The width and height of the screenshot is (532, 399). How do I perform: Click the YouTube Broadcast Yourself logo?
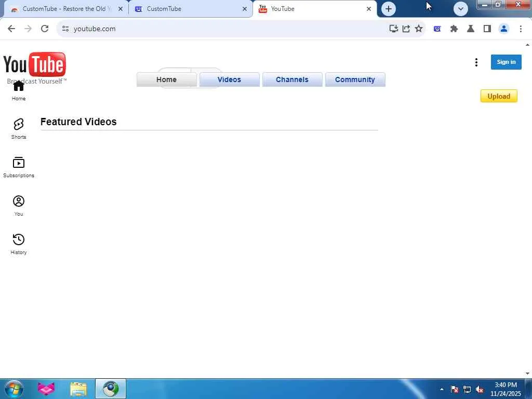tap(35, 68)
